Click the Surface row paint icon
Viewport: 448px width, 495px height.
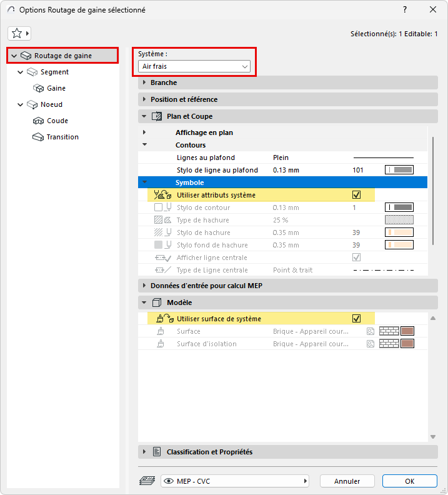161,331
